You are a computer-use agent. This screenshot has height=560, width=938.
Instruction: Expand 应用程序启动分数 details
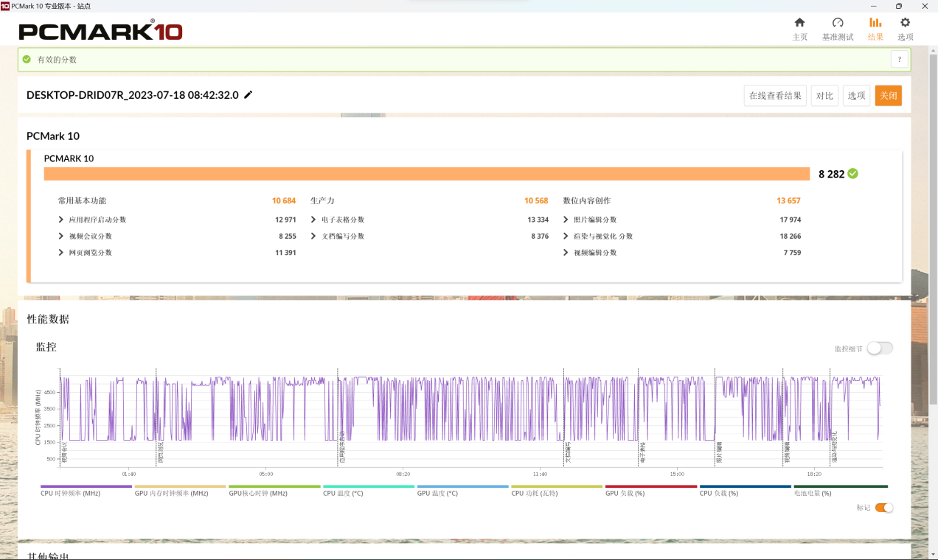tap(61, 220)
